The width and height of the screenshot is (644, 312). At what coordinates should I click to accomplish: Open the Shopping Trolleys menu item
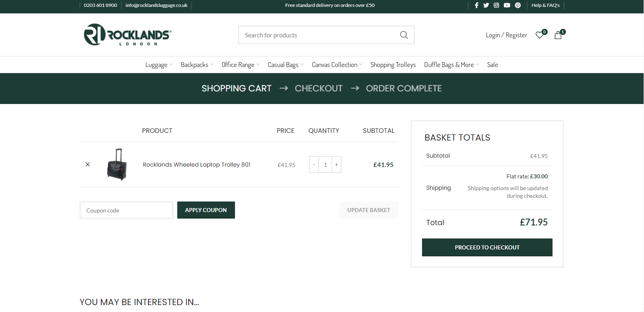click(x=393, y=65)
